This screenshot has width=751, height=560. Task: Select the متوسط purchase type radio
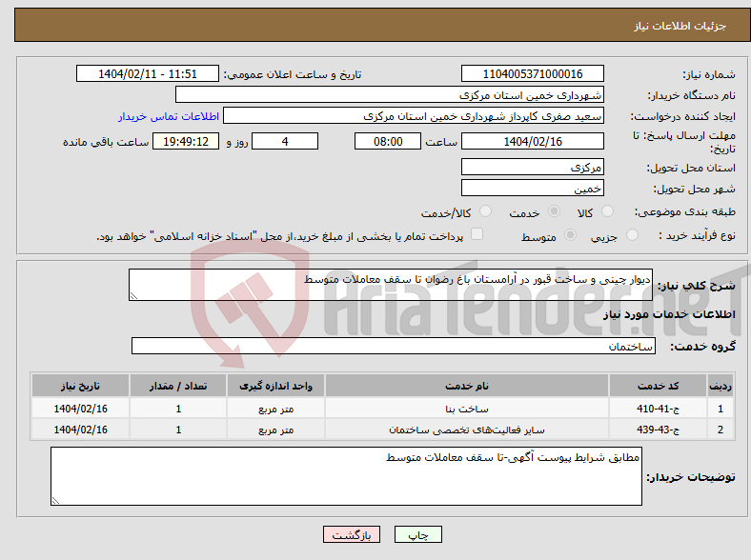(x=570, y=234)
